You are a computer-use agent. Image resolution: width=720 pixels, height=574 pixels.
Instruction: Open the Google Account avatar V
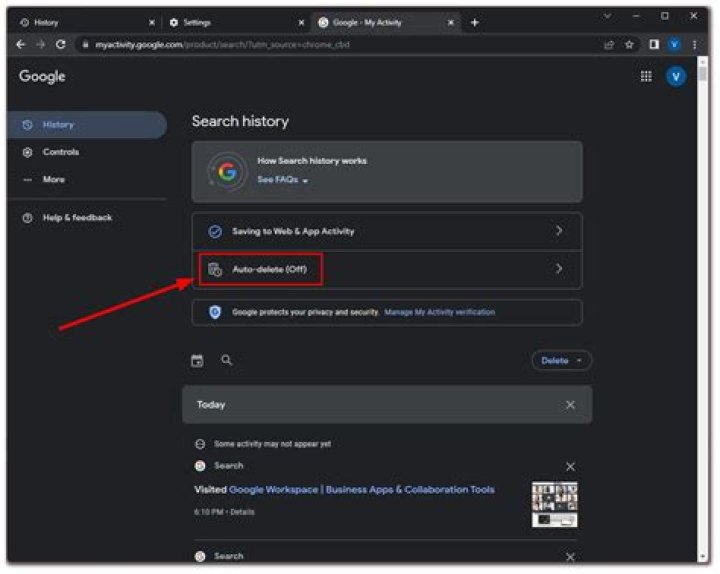(676, 76)
